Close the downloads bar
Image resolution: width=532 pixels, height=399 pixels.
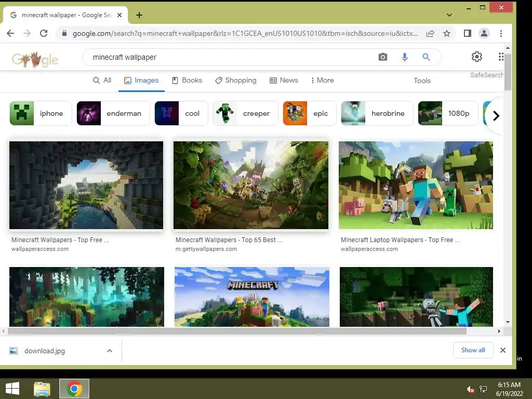point(503,350)
